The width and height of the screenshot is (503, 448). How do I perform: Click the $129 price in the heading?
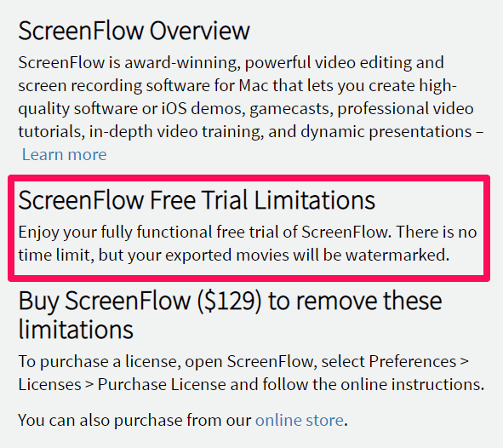(229, 301)
